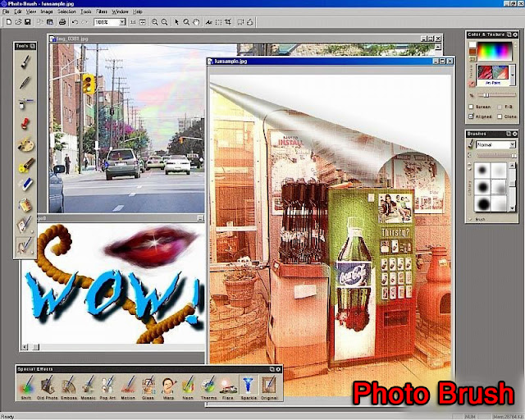This screenshot has height=420, width=525.
Task: Swap foreground and background colors
Action: point(472,59)
